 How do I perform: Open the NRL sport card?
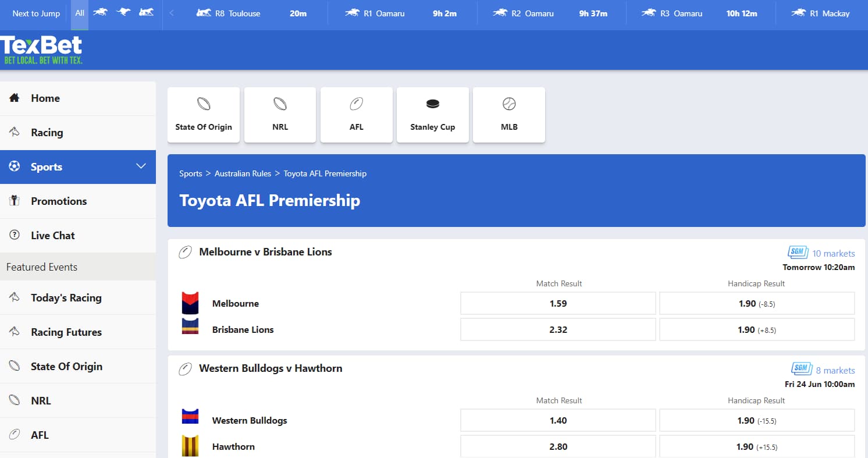click(280, 115)
